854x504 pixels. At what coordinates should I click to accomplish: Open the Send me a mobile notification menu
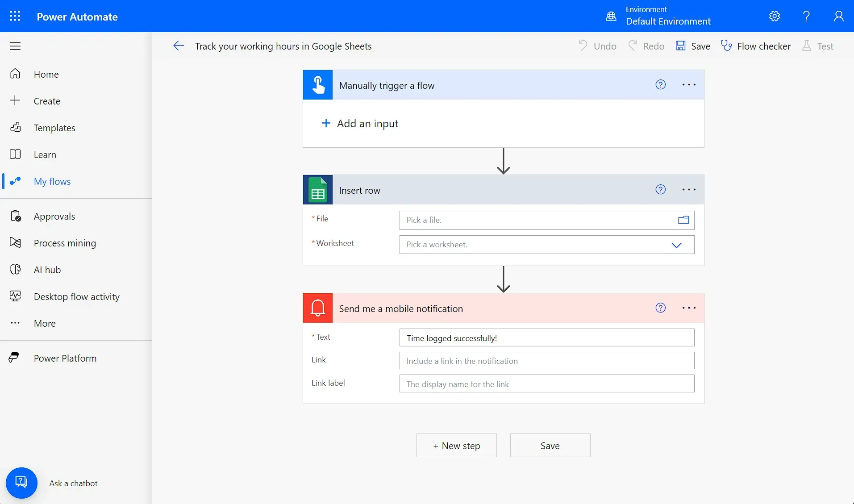pos(688,308)
